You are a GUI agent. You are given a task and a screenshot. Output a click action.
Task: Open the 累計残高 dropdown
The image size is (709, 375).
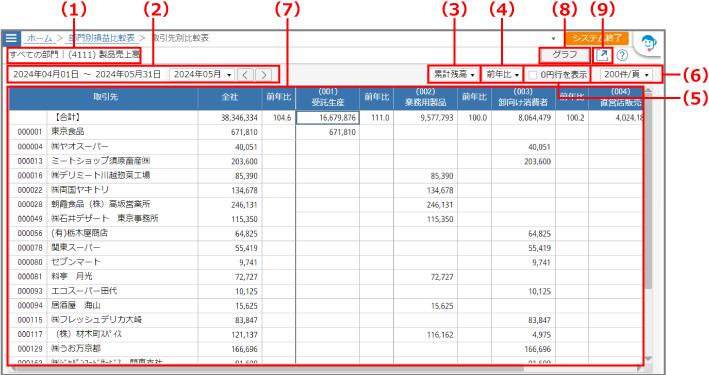coord(454,74)
